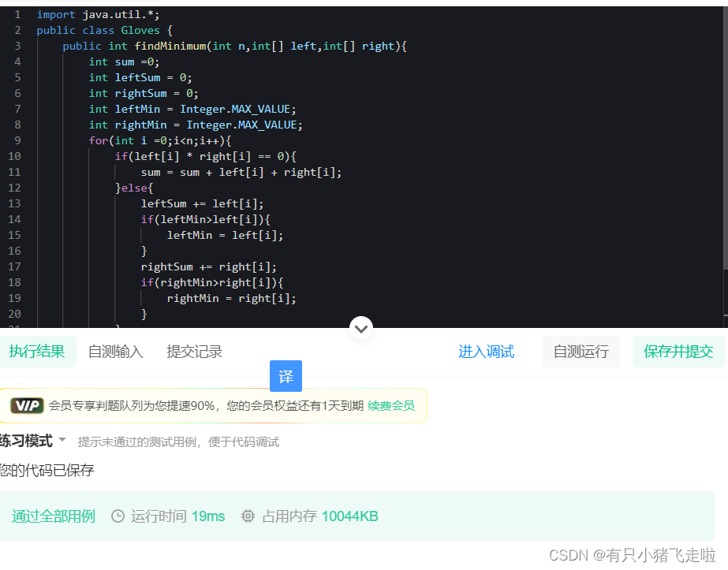Click the 10044KB memory value
Viewport: 728px width, 570px height.
click(x=349, y=516)
